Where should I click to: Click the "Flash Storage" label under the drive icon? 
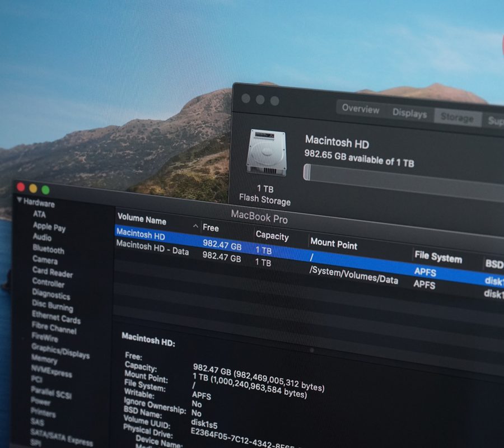coord(264,200)
